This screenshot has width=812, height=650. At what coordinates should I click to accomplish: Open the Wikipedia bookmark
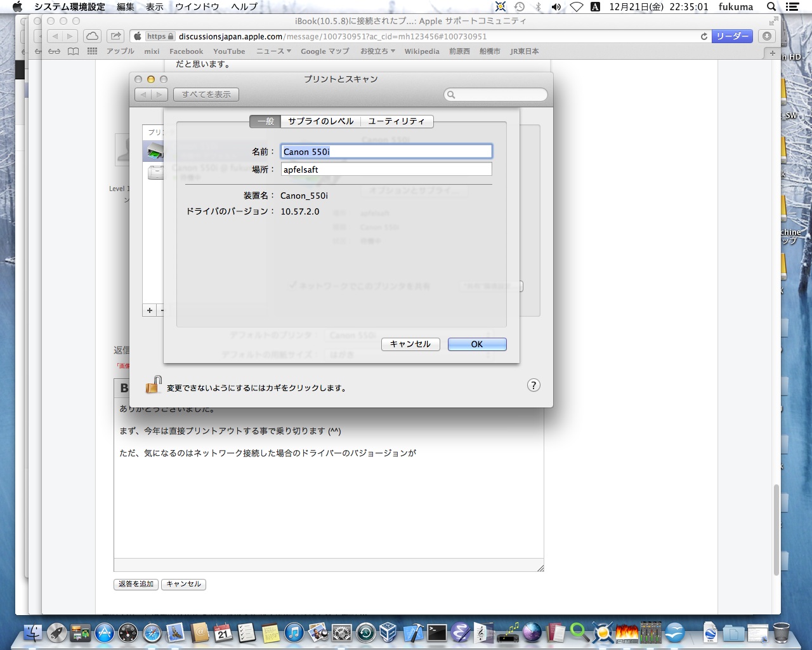422,51
